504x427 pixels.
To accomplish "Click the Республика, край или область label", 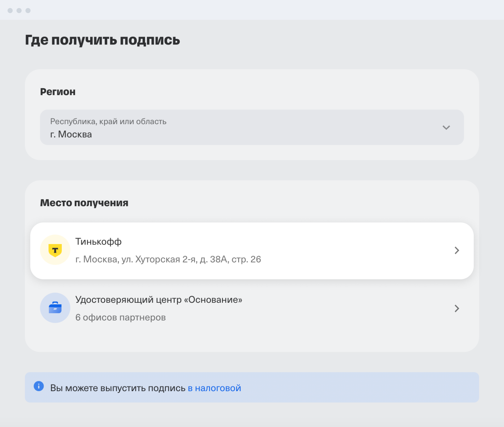I will (108, 121).
